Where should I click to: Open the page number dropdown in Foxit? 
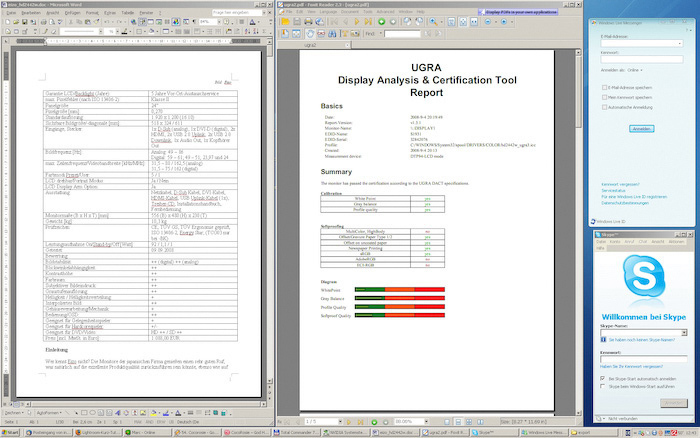pyautogui.click(x=340, y=421)
